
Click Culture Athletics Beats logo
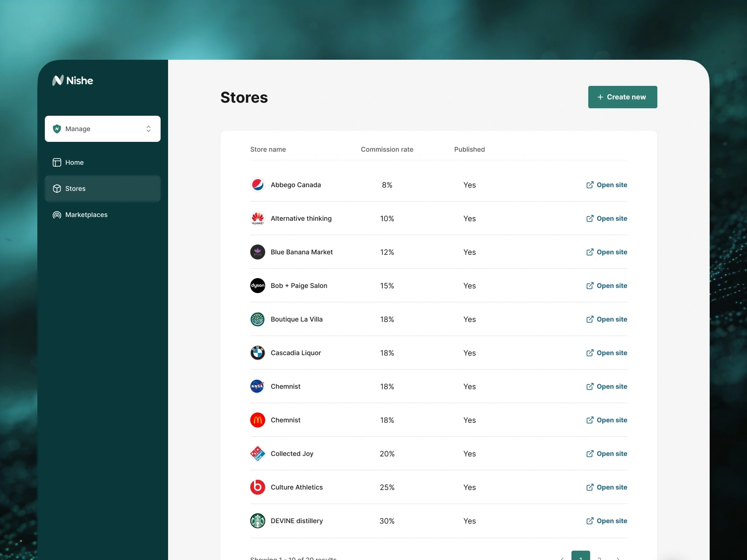tap(258, 487)
